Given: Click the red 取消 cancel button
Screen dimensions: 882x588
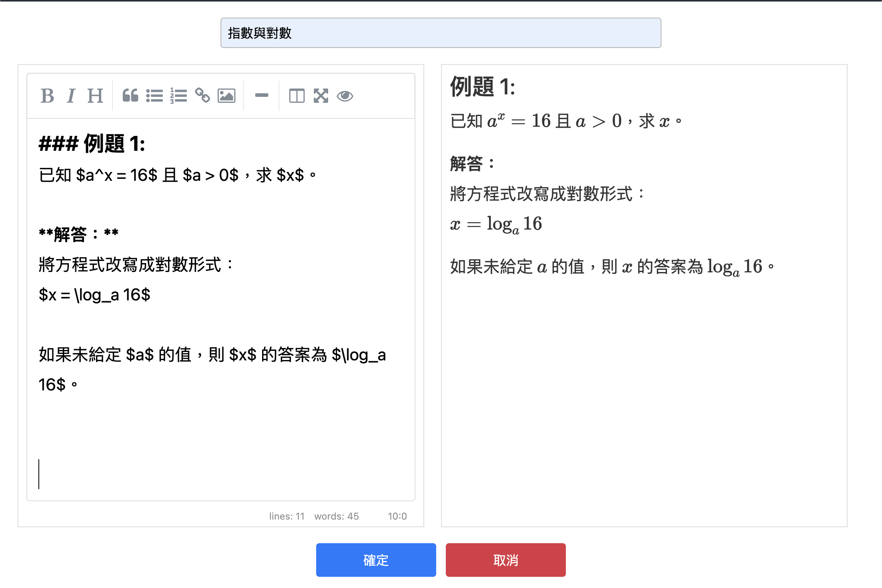Looking at the screenshot, I should tap(505, 560).
